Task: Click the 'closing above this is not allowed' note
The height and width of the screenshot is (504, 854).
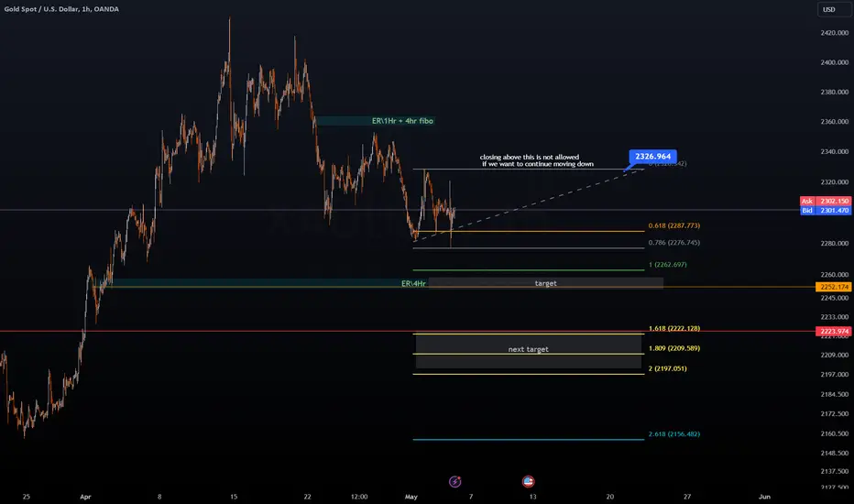Action: [530, 157]
